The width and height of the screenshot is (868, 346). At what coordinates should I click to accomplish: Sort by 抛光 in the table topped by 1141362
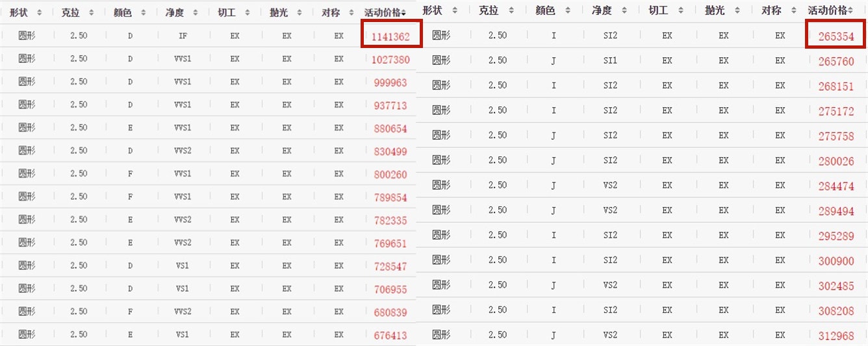[300, 13]
